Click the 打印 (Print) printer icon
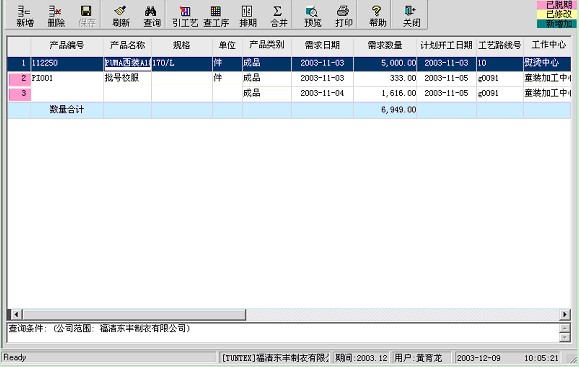 coord(343,16)
